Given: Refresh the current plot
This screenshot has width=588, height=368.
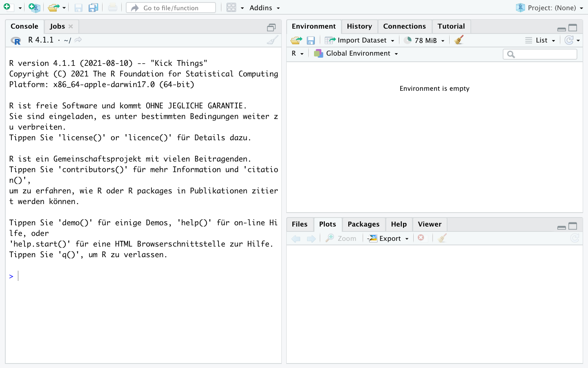Looking at the screenshot, I should click(575, 238).
